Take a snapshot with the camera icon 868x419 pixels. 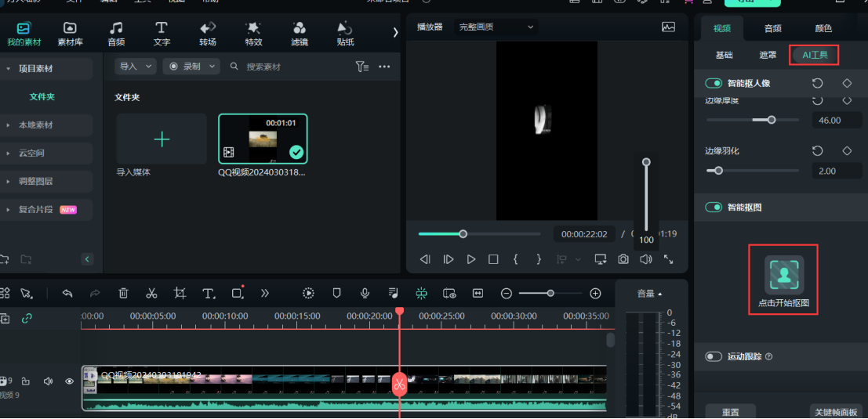pyautogui.click(x=623, y=259)
